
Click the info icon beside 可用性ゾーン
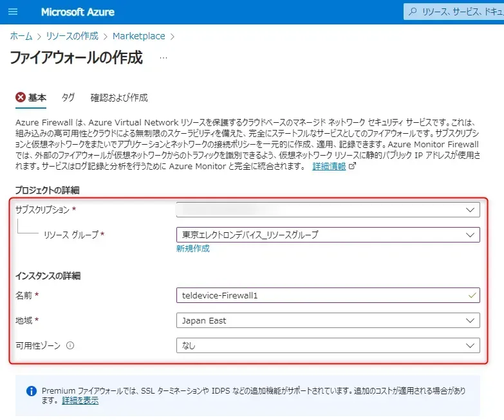point(70,345)
